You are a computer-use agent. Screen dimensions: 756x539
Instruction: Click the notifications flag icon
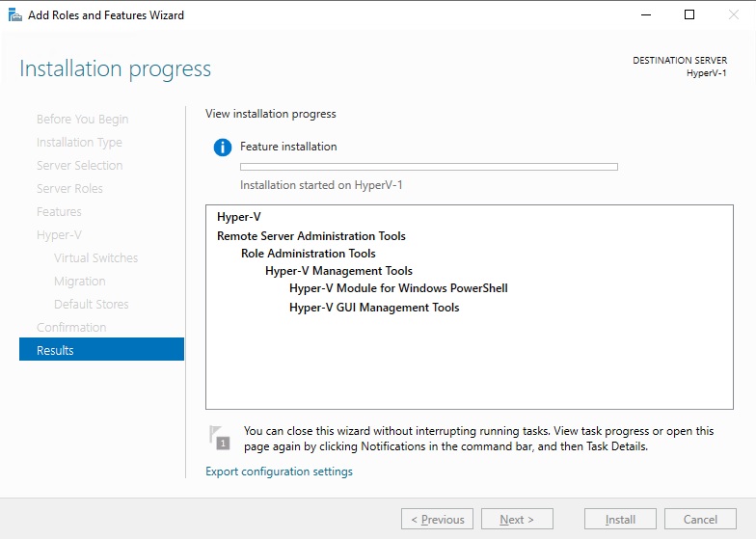(220, 438)
